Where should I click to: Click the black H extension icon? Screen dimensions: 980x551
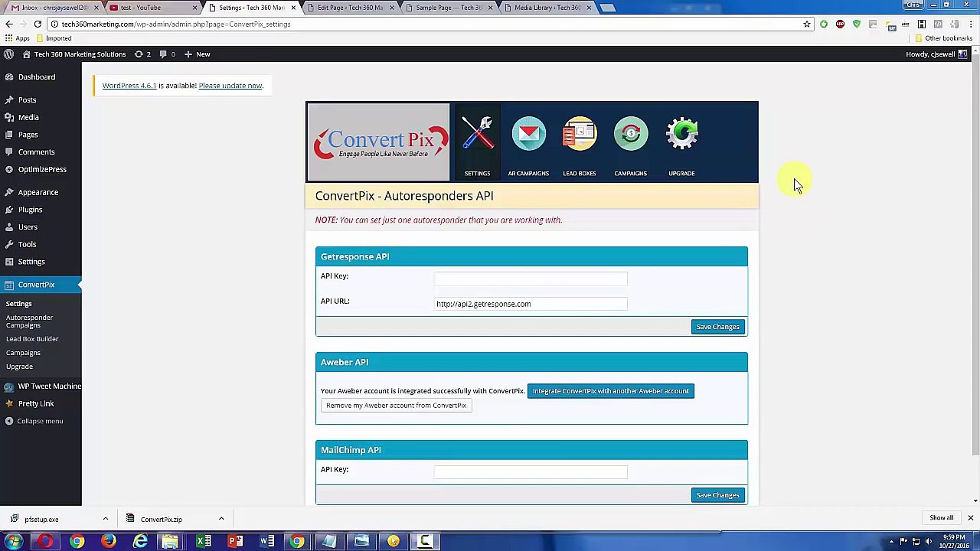pyautogui.click(x=922, y=24)
